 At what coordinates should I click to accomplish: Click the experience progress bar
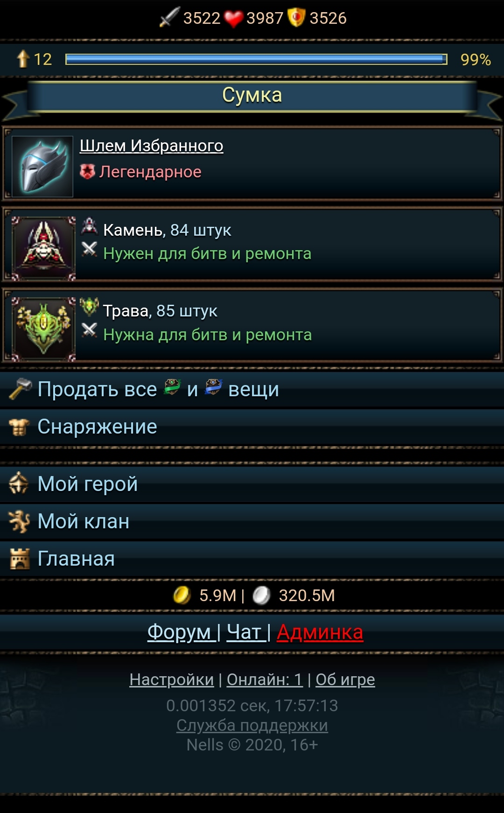256,59
